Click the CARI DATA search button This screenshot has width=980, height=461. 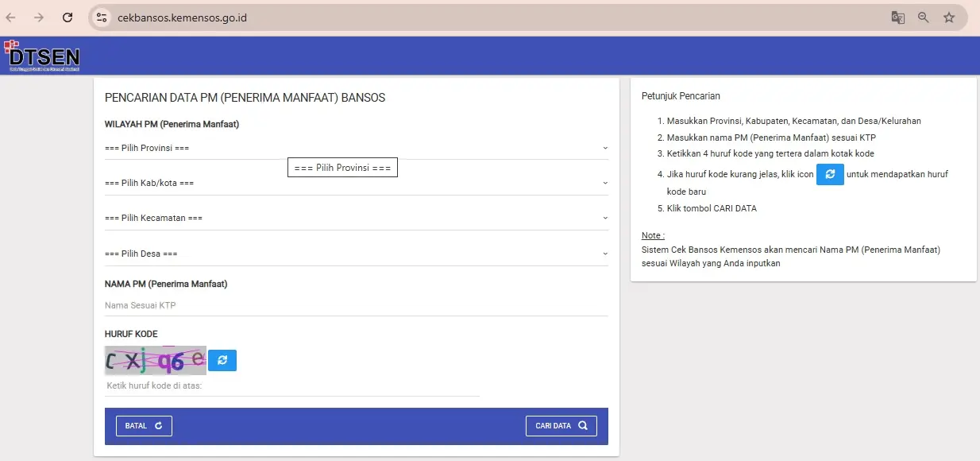pos(561,426)
